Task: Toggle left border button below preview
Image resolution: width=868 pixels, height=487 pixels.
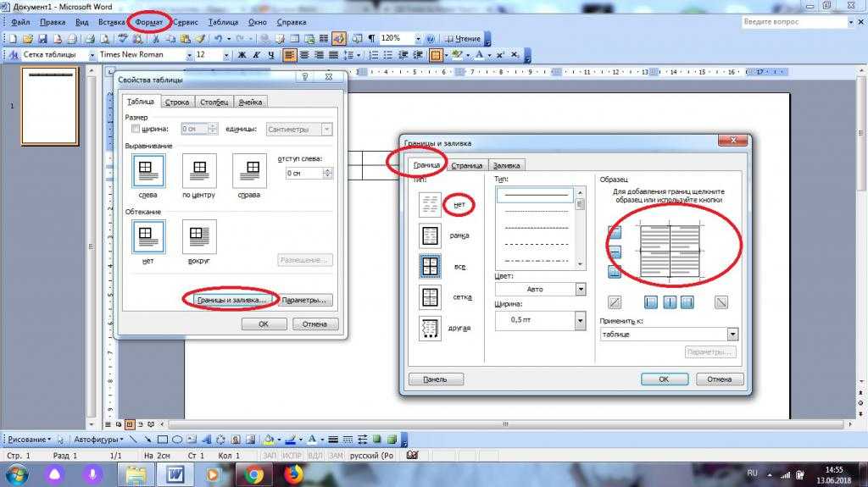Action: tap(651, 302)
